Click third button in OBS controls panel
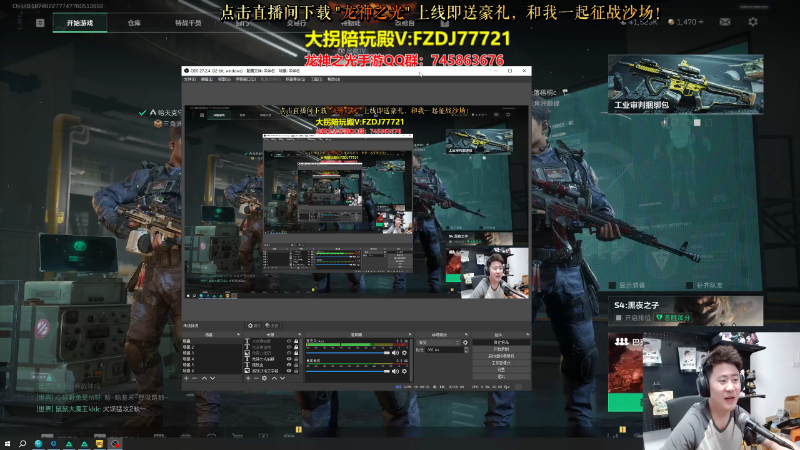Viewport: 800px width, 450px height. 501,356
